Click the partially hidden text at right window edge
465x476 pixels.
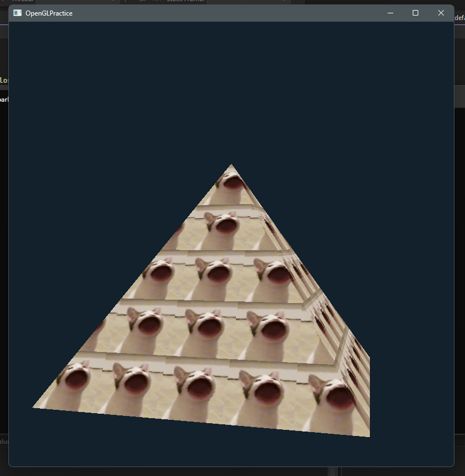pyautogui.click(x=459, y=18)
